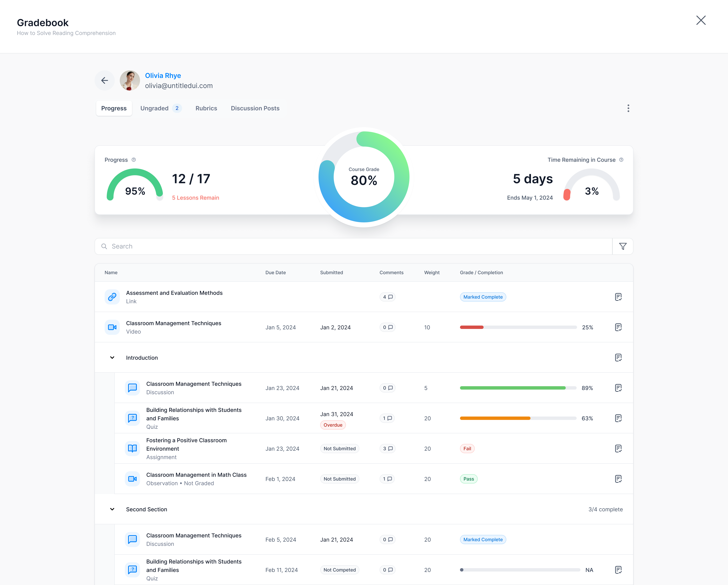
Task: Open the Rubrics tab
Action: click(206, 108)
